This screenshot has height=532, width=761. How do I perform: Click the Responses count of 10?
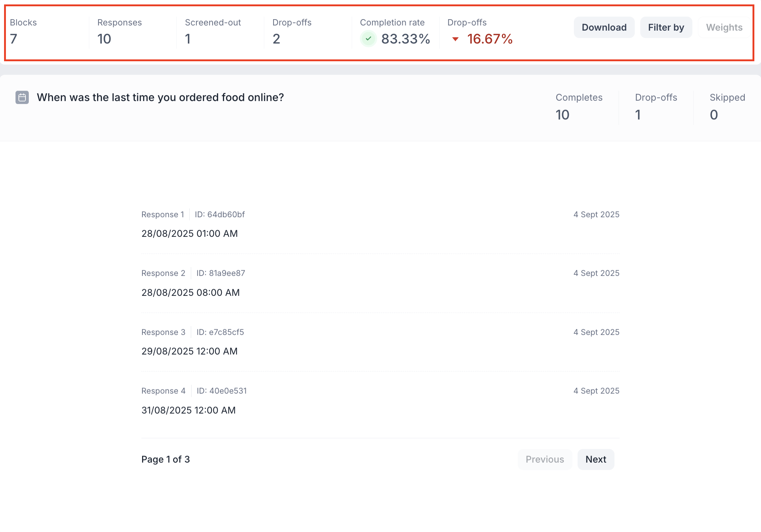pyautogui.click(x=104, y=39)
